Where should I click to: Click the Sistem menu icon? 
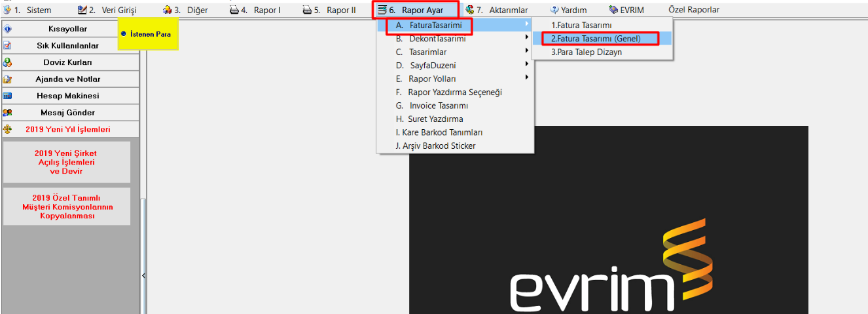pyautogui.click(x=7, y=10)
